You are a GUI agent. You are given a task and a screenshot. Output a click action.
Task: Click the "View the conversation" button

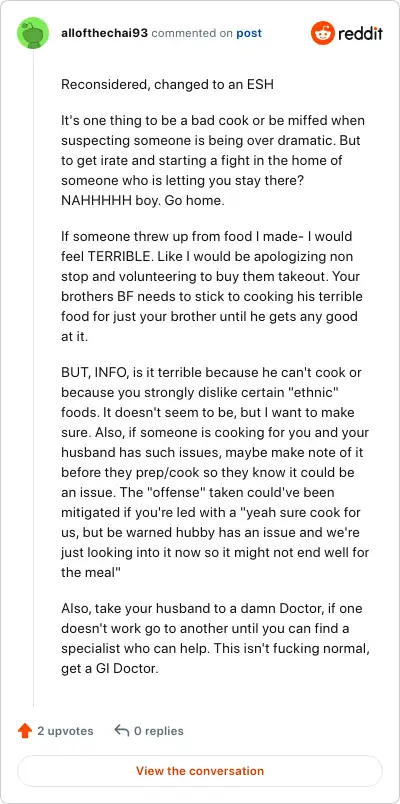tap(200, 771)
